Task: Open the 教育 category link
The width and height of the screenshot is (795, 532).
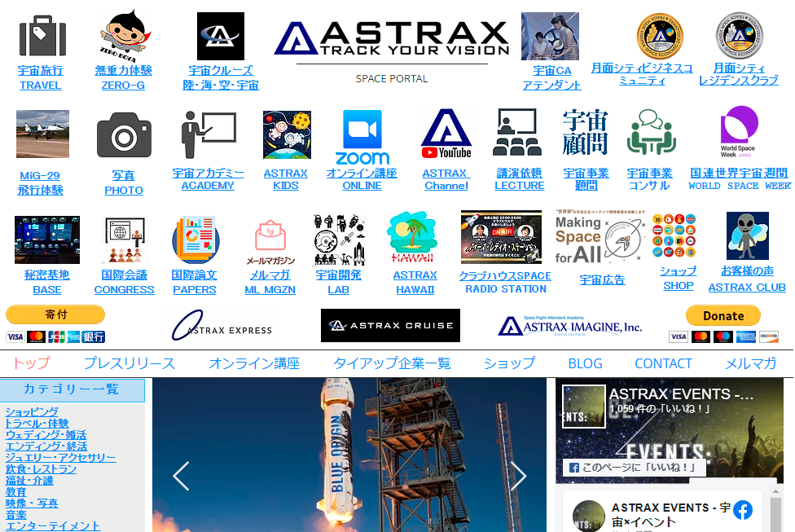Action: [x=15, y=492]
